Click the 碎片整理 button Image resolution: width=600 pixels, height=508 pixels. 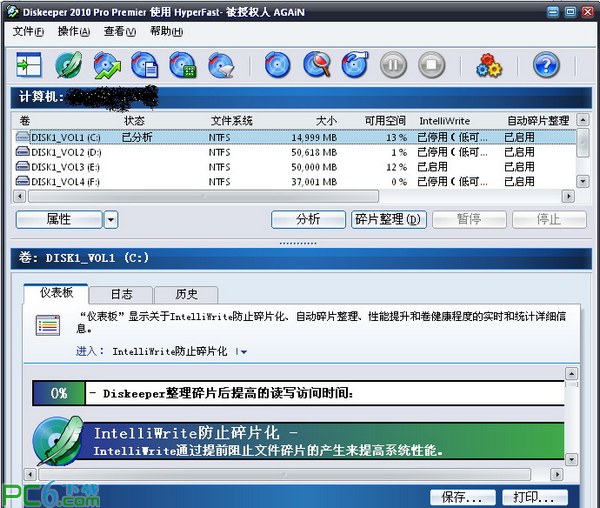(x=389, y=219)
